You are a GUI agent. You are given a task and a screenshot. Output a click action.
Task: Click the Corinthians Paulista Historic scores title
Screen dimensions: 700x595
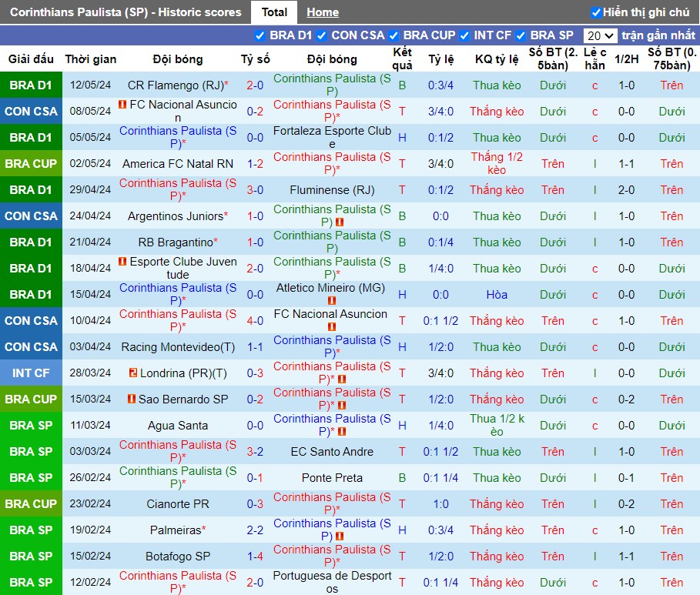(126, 12)
